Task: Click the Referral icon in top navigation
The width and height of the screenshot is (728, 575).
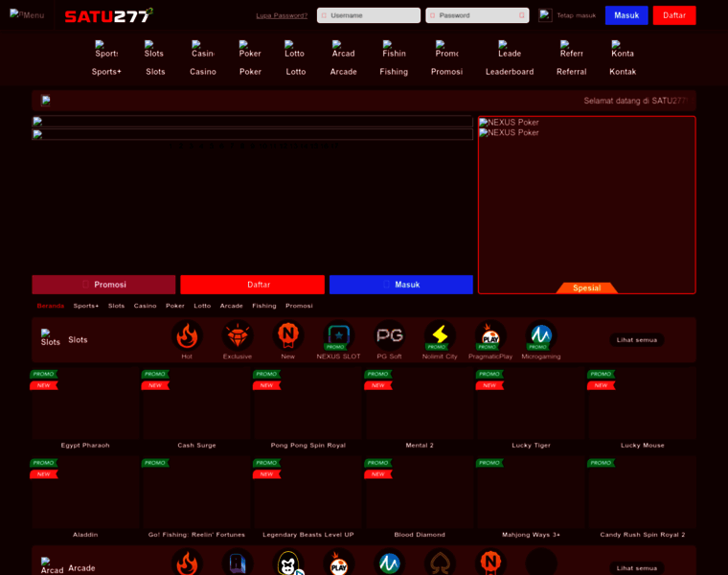Action: pyautogui.click(x=571, y=49)
